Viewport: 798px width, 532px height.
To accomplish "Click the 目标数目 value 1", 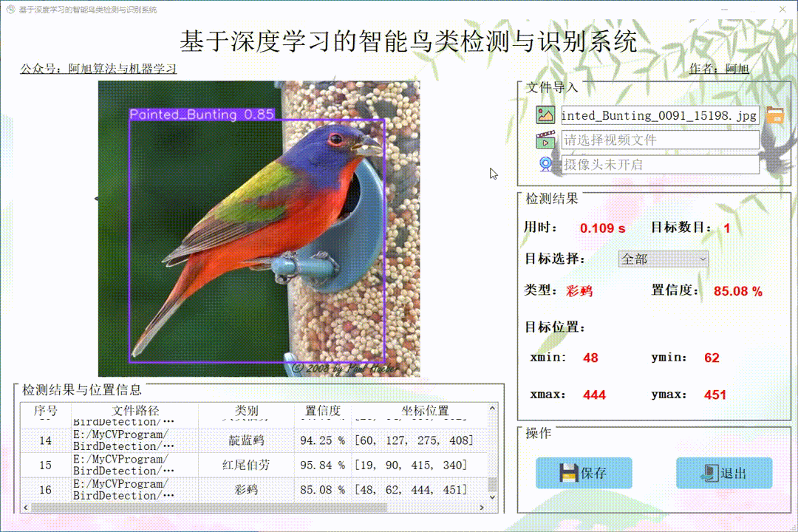I will [x=727, y=228].
